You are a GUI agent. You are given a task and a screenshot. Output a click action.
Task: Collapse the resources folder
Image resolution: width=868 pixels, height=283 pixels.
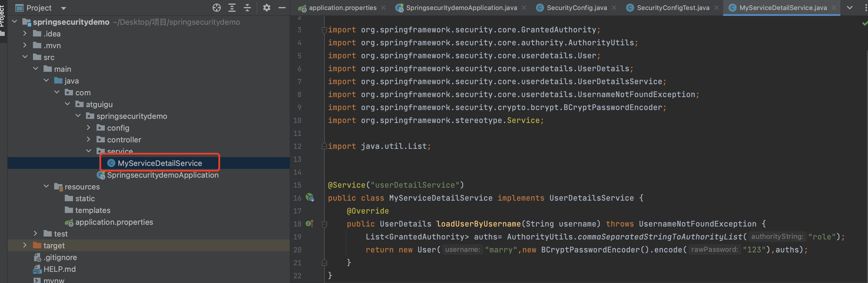(x=46, y=187)
